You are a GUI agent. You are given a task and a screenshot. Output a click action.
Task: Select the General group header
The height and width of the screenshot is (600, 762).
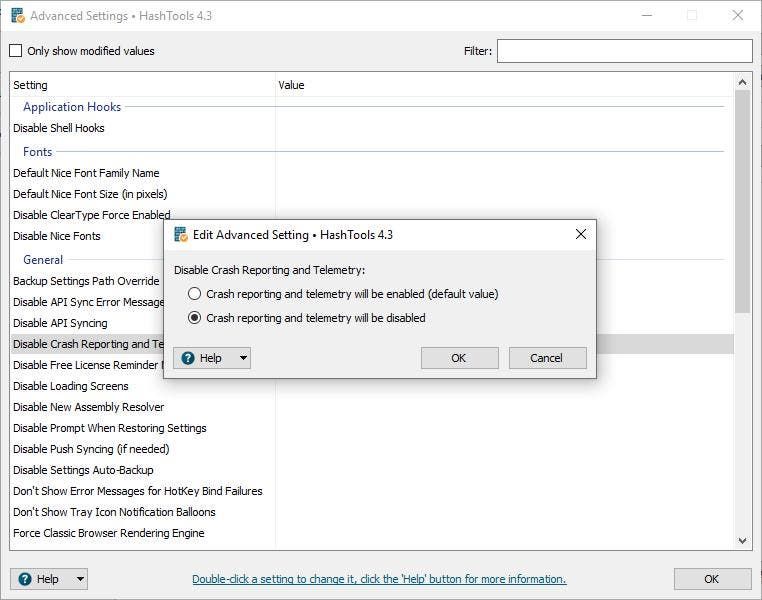point(43,259)
